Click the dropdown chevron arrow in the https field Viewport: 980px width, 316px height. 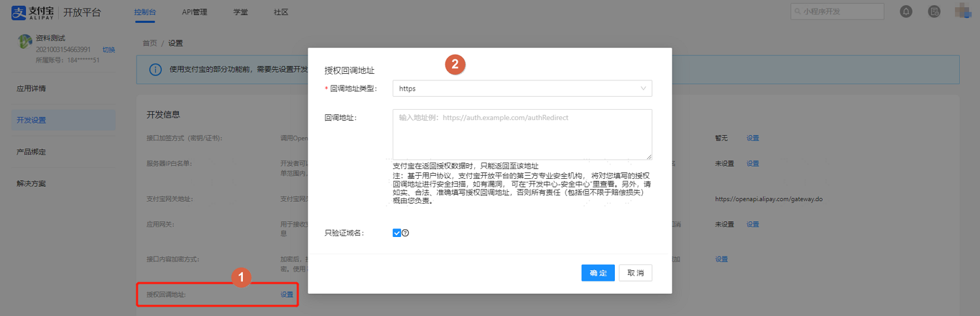644,88
